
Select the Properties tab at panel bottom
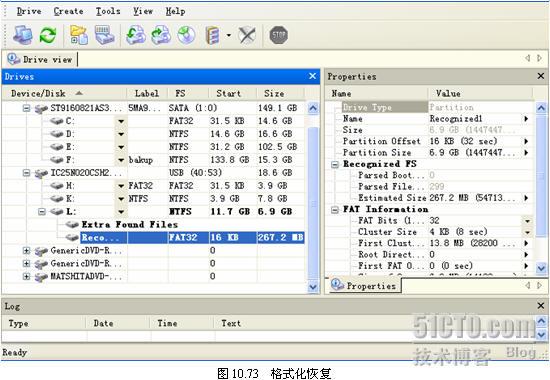365,285
